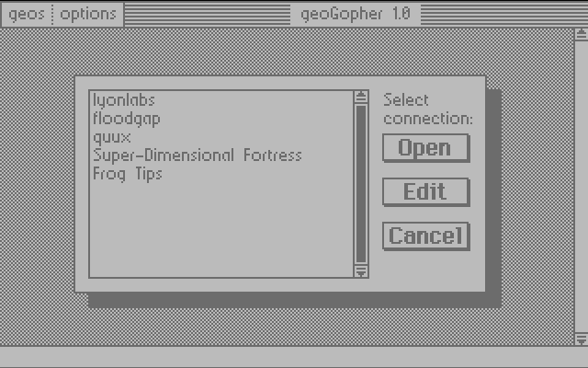Click the Select connection label
Viewport: 588px width, 368px height.
(428, 109)
